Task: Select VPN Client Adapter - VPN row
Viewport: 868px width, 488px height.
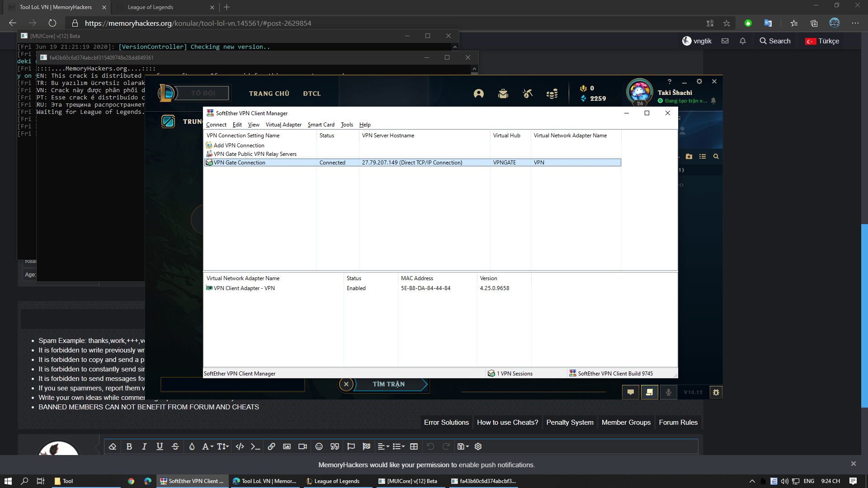Action: 241,288
